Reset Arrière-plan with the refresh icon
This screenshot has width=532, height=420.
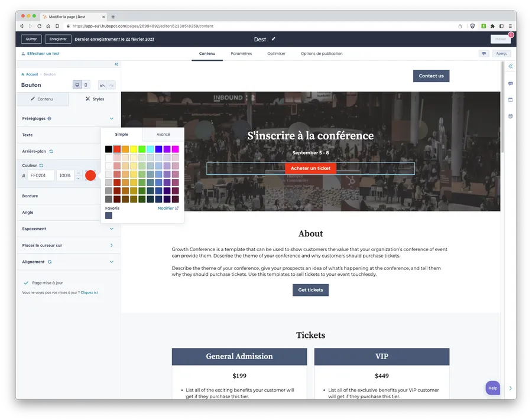point(51,151)
